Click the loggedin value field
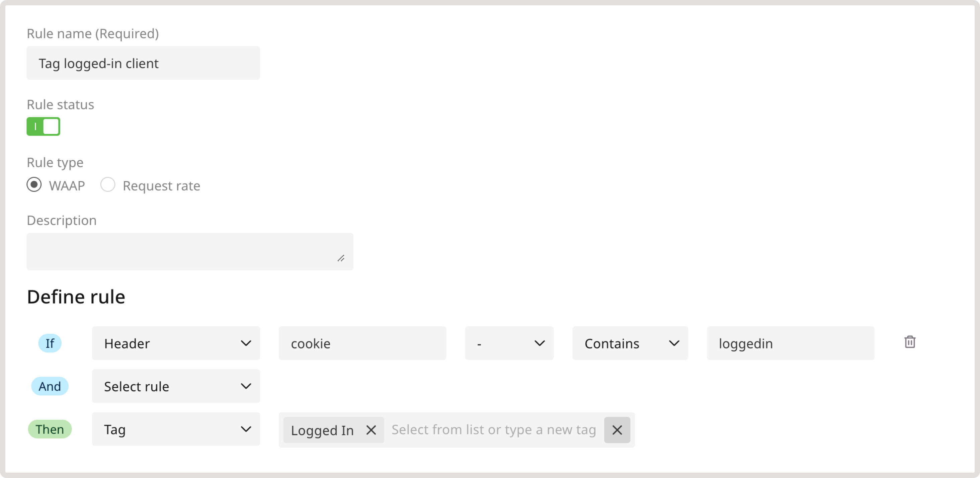This screenshot has width=980, height=478. coord(790,343)
